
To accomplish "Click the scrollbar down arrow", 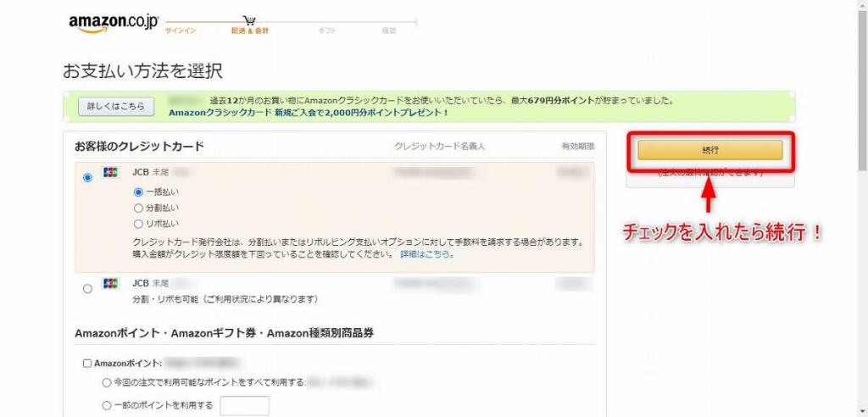I will 861,411.
